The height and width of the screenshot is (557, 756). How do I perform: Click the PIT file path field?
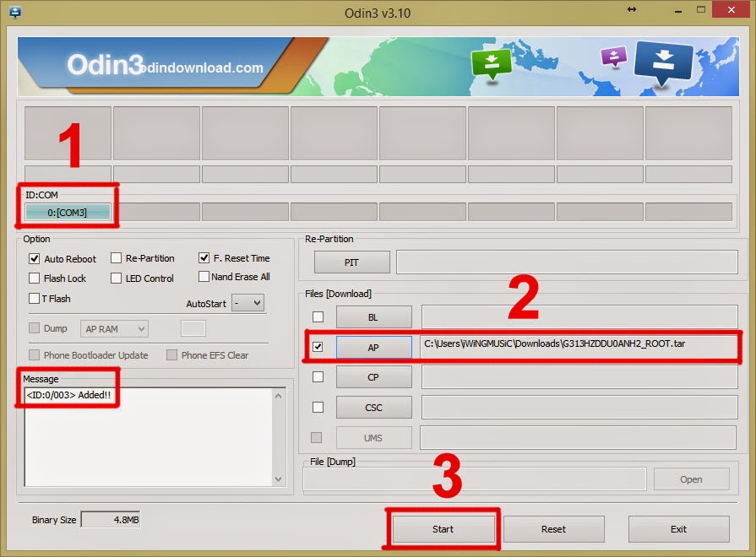coord(567,262)
